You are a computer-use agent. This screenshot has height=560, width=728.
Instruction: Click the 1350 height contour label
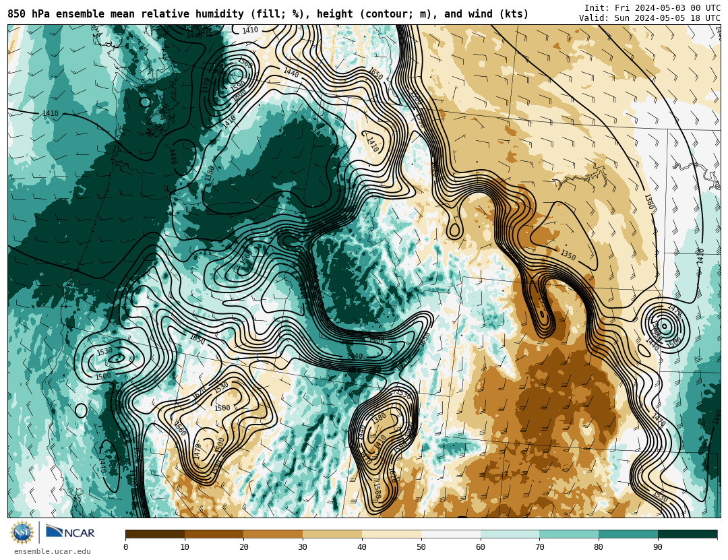568,255
